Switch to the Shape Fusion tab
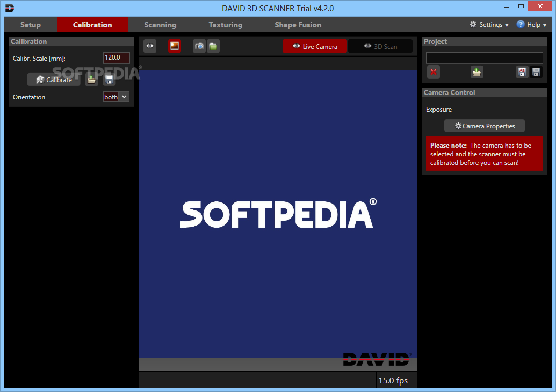The image size is (556, 392). [298, 25]
